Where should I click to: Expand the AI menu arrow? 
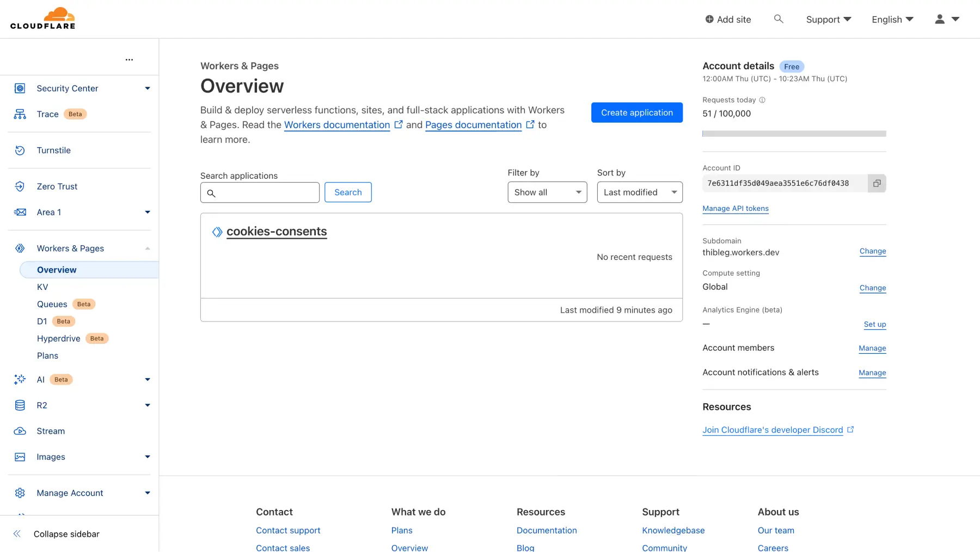148,379
